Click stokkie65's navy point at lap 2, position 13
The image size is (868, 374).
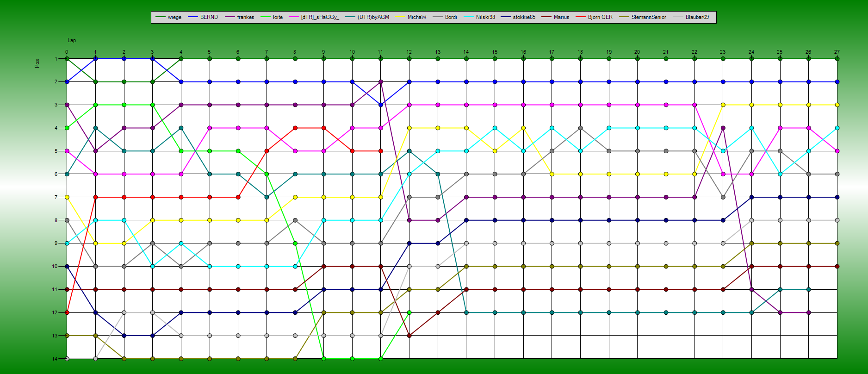tap(124, 336)
